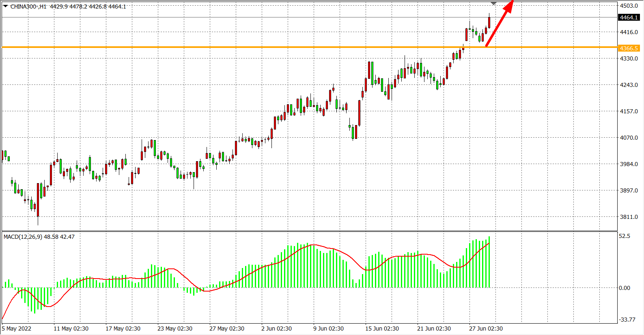Image resolution: width=644 pixels, height=335 pixels.
Task: Click the 0.00 level on MACD scale
Action: [625, 288]
